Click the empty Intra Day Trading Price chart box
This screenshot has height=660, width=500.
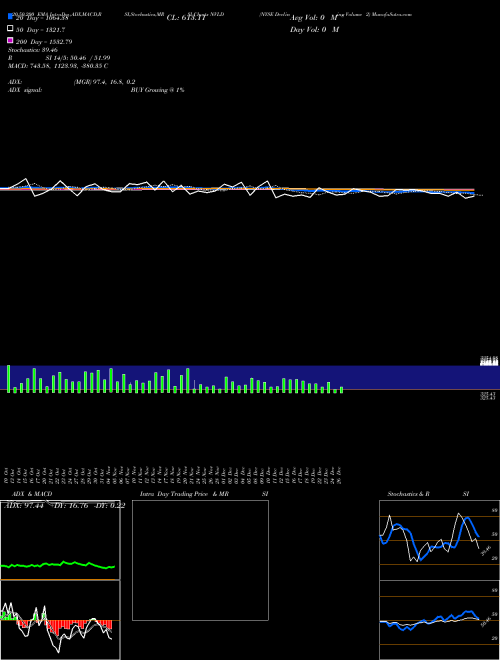pyautogui.click(x=200, y=560)
